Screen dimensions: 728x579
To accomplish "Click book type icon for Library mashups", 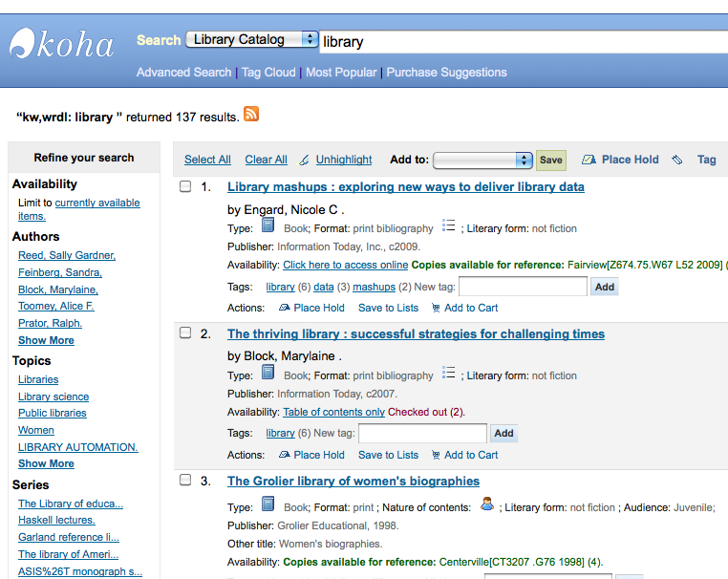I will [268, 226].
